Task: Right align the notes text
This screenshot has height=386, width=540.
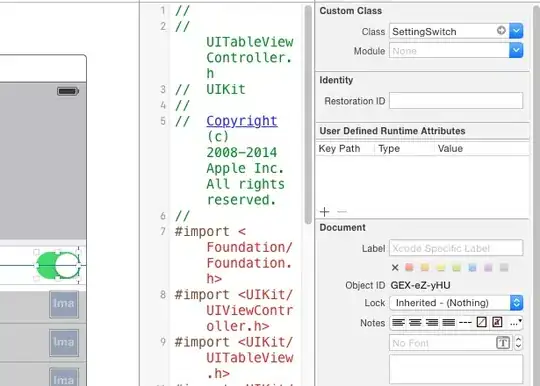Action: [432, 323]
